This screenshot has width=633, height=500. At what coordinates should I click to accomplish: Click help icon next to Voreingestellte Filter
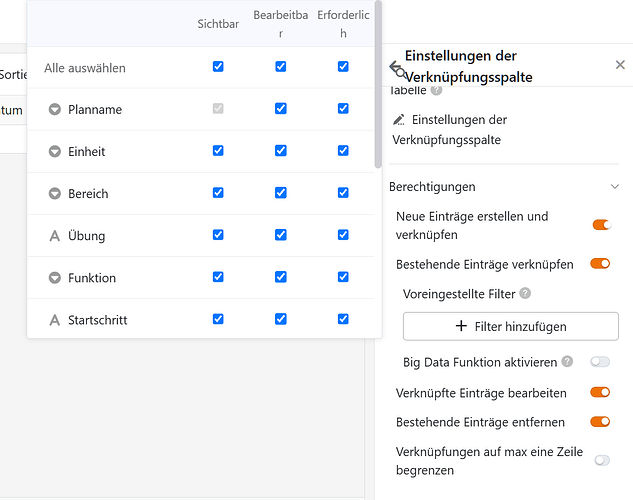[525, 293]
